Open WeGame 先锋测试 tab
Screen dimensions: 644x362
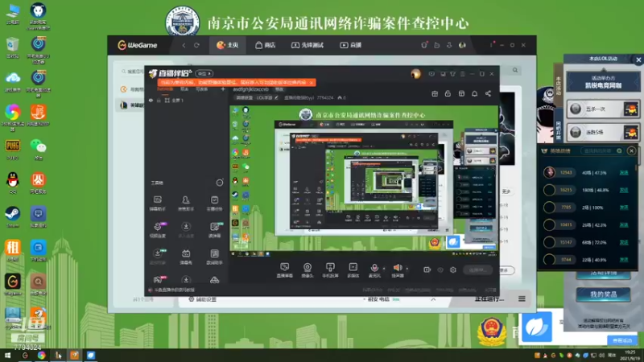(308, 45)
